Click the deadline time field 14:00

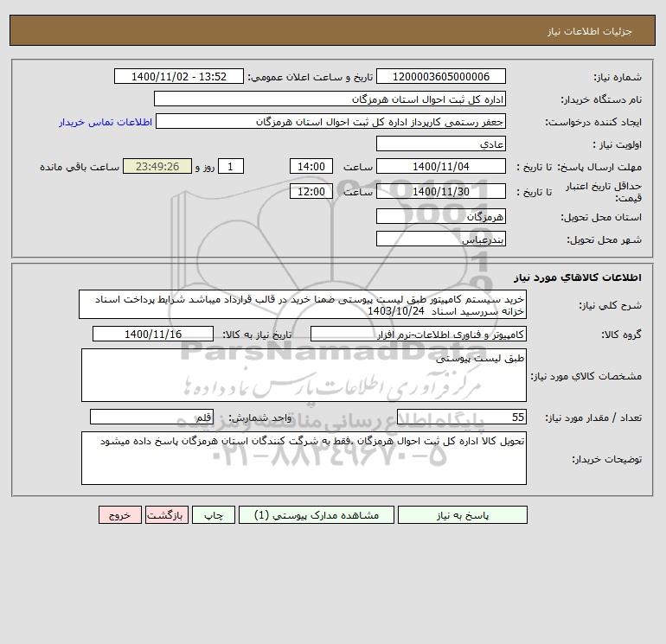click(311, 167)
